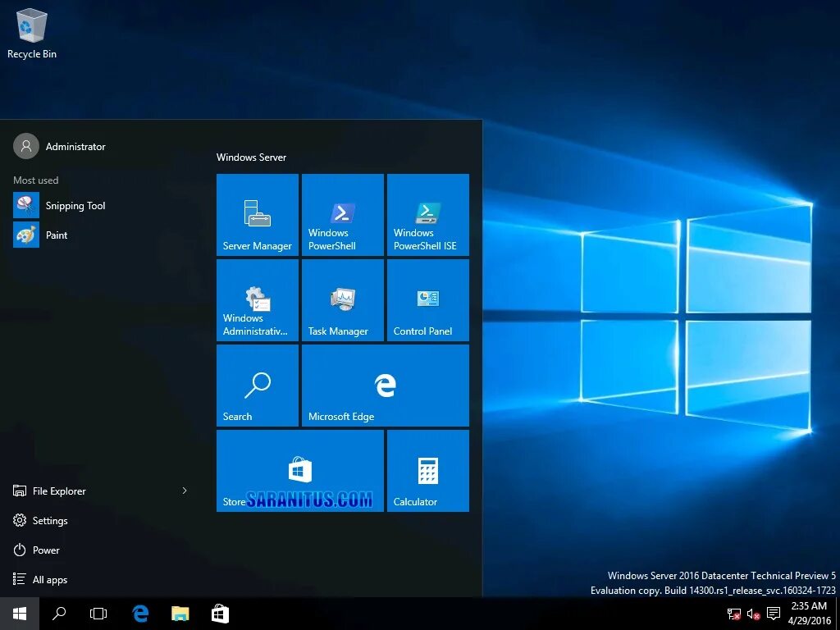
Task: Click the Administrator account picture
Action: [x=26, y=146]
